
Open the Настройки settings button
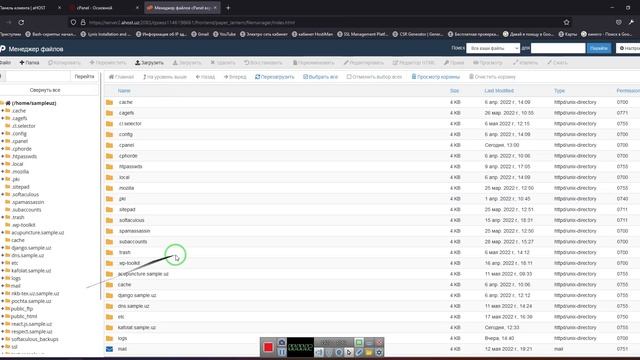point(629,48)
